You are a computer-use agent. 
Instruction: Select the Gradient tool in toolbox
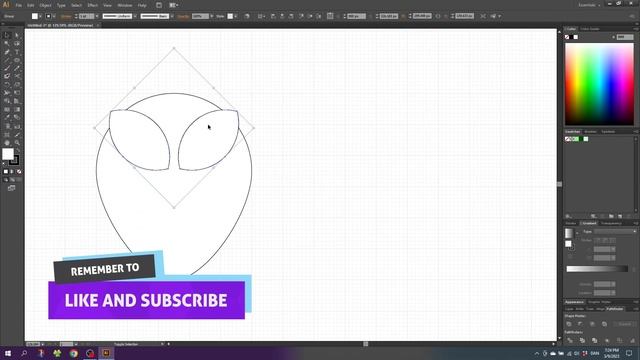[x=17, y=109]
